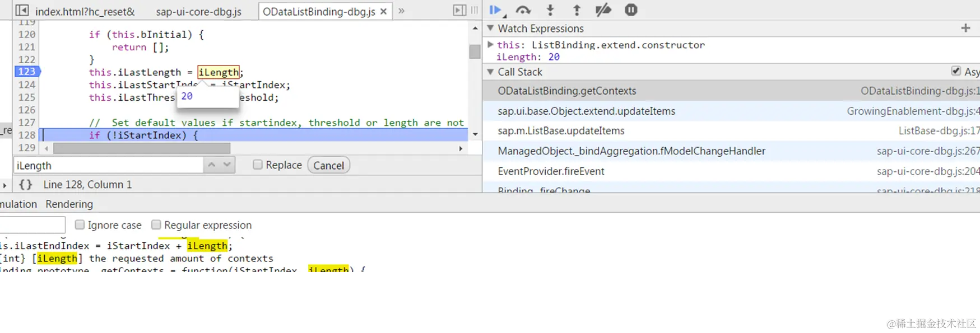Enable the Ignore case checkbox
The image size is (980, 333).
80,224
